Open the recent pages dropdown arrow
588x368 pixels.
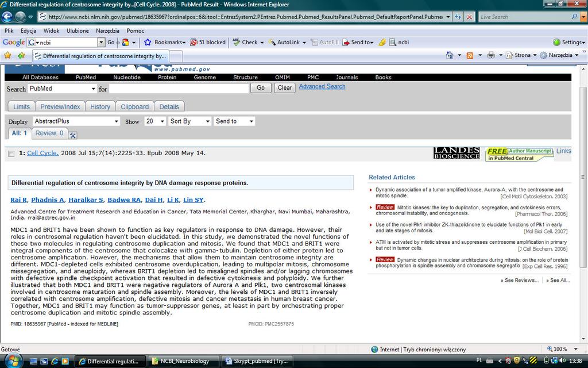click(30, 17)
